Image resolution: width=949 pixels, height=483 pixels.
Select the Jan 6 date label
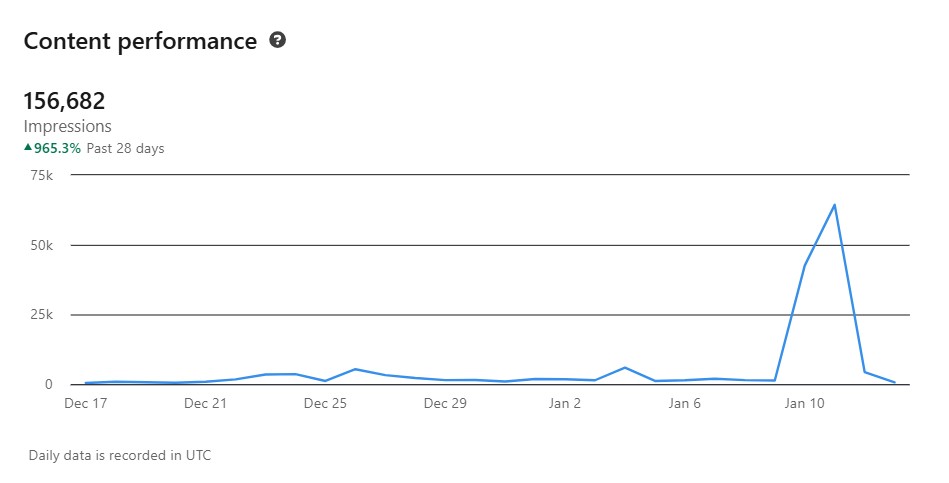tap(685, 404)
